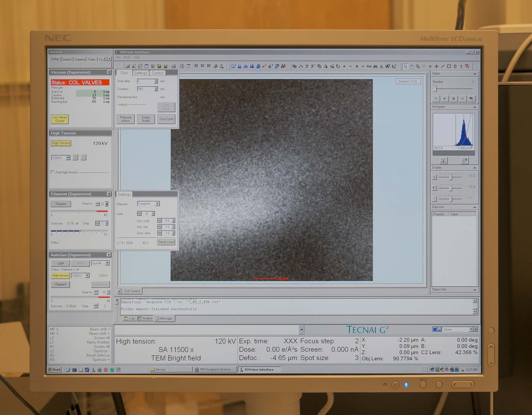
Task: Click the save-with-green-disk toolbar icon
Action: pyautogui.click(x=165, y=66)
